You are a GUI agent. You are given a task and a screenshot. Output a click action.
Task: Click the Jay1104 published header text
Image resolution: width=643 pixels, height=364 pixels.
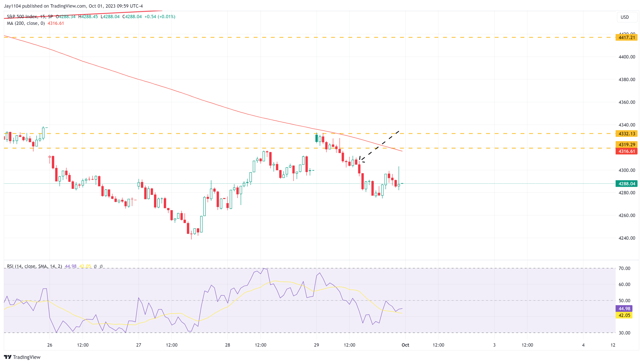tap(73, 6)
